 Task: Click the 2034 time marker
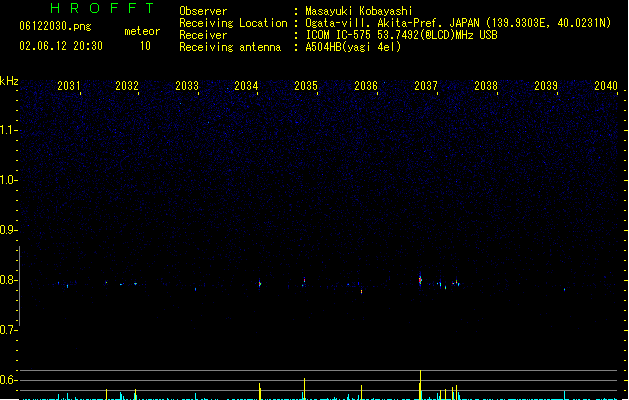pos(246,86)
